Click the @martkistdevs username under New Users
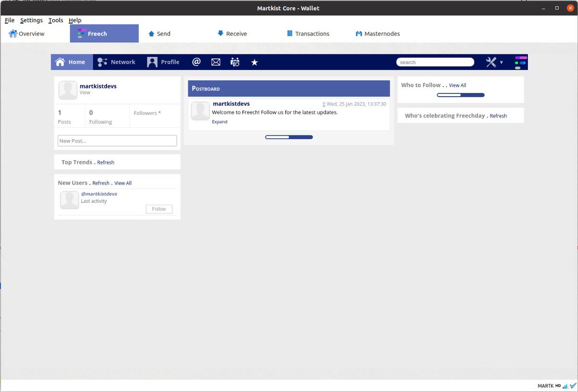Screen dimensions: 578x392 click(x=99, y=194)
